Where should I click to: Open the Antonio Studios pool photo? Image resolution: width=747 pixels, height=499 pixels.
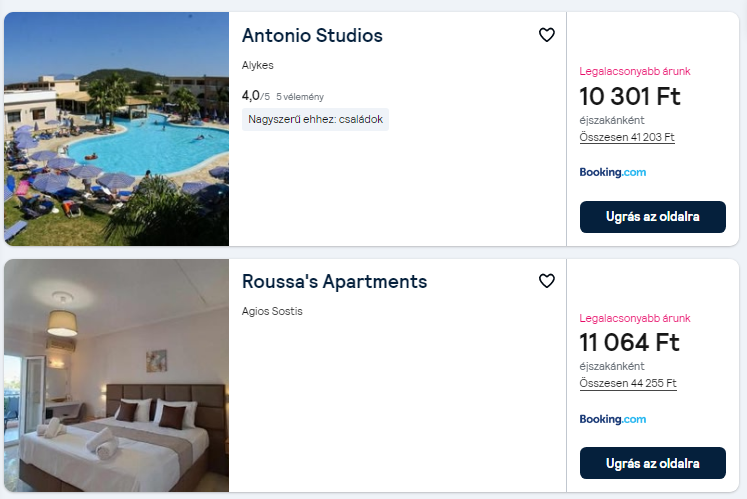116,129
